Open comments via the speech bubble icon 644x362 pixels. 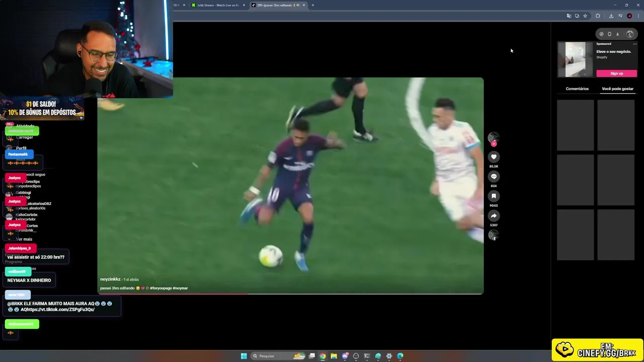(494, 176)
